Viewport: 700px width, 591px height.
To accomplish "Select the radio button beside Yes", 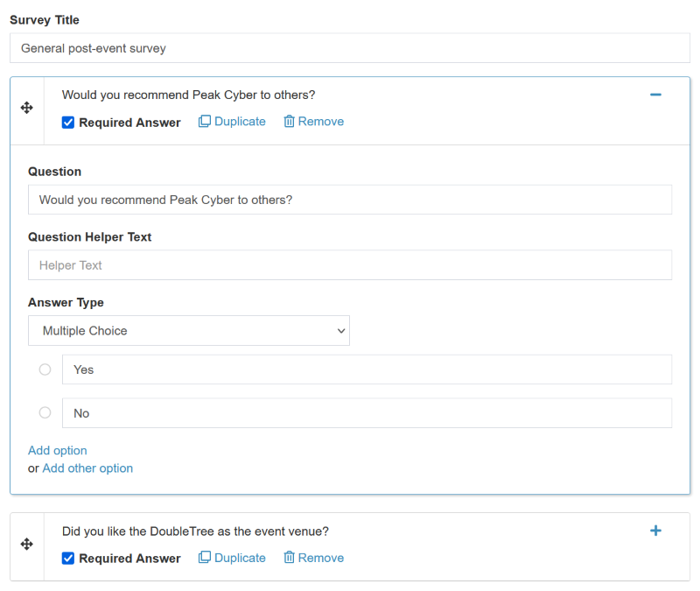I will (45, 369).
